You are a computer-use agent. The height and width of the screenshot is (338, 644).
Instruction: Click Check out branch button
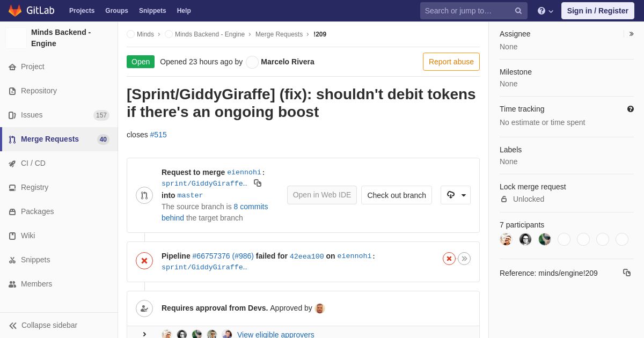click(397, 195)
